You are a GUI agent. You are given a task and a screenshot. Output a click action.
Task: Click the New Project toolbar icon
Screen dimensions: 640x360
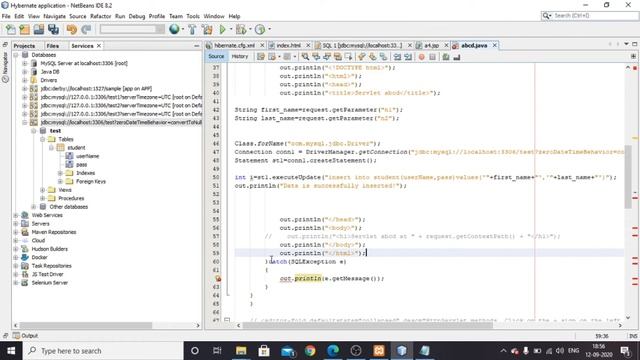24,29
